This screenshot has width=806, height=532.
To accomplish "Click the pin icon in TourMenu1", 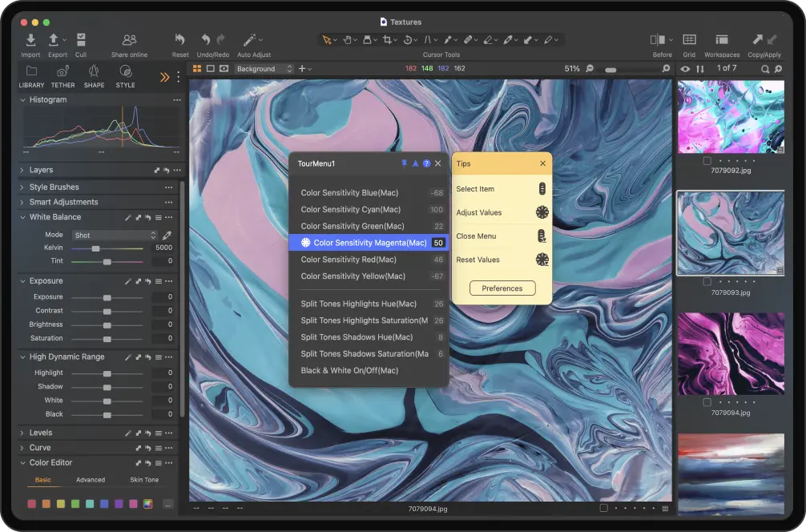I will tap(404, 163).
